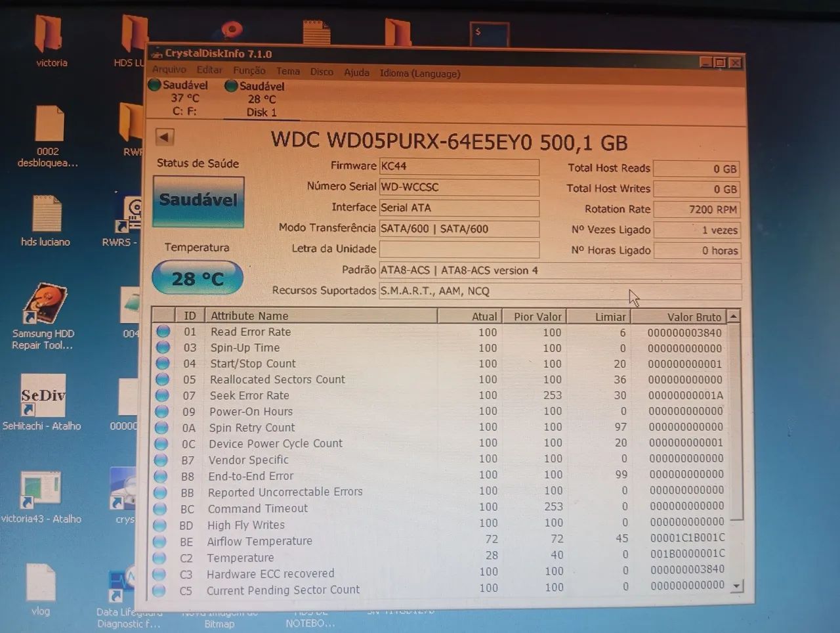The height and width of the screenshot is (633, 840).
Task: Click the Modo Transferência SATA/600 field
Action: click(x=459, y=229)
